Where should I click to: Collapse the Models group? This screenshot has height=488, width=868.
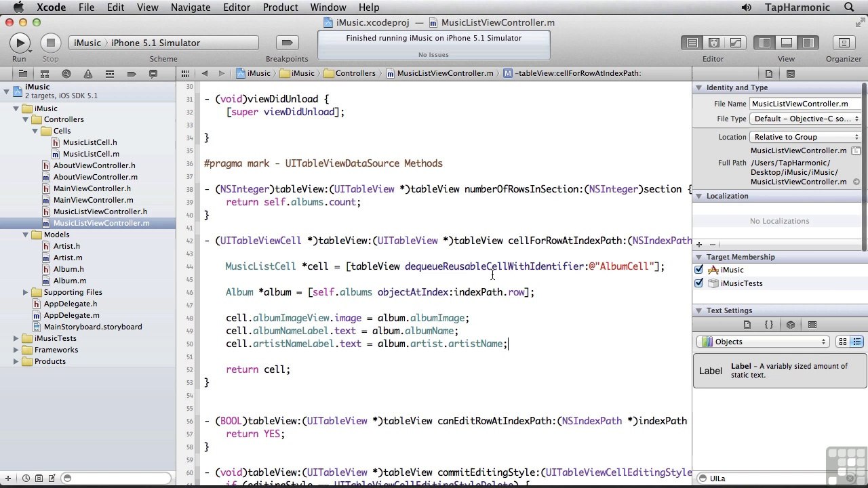coord(26,235)
